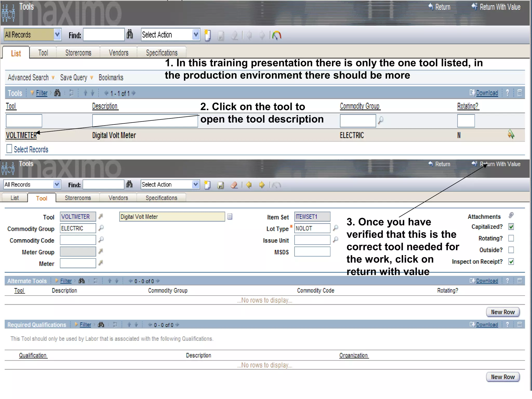Image resolution: width=532 pixels, height=399 pixels.
Task: Check the Select Records checkbox
Action: pos(9,149)
